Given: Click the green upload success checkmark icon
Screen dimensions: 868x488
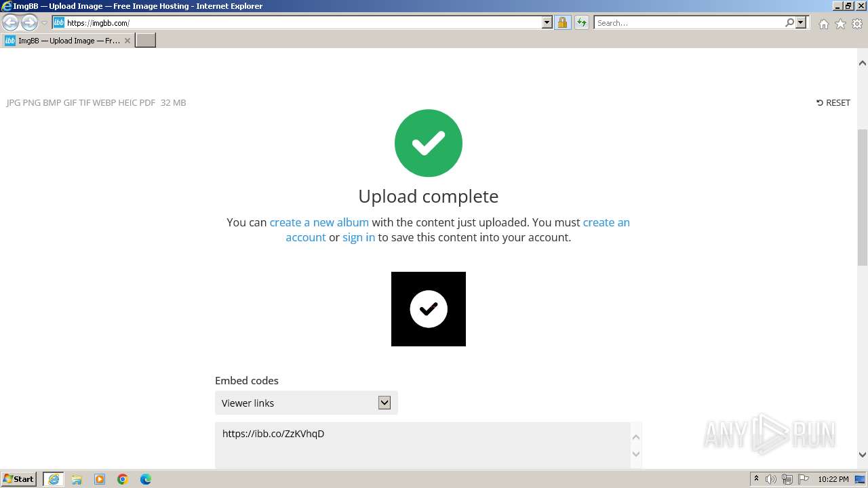Looking at the screenshot, I should click(x=429, y=143).
